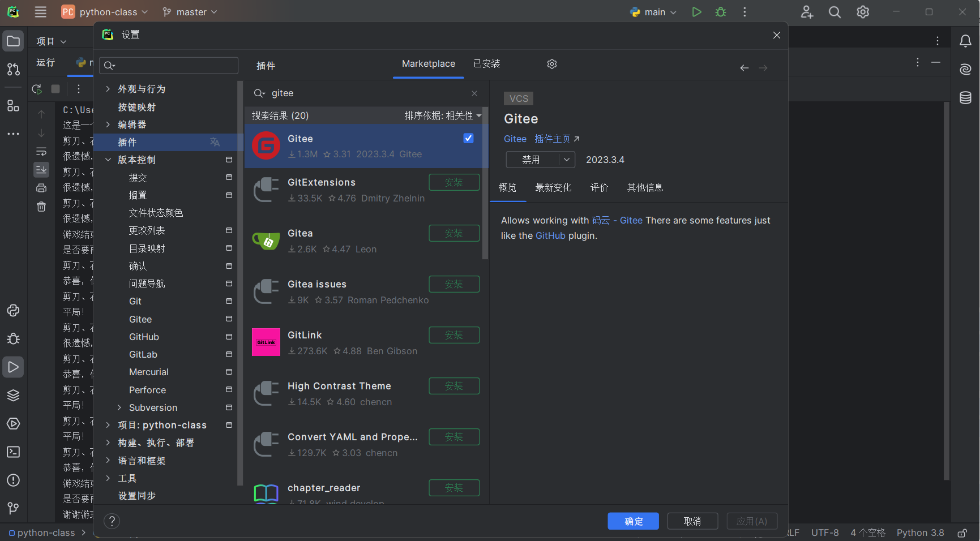
Task: Open the Git tool window
Action: click(x=13, y=508)
